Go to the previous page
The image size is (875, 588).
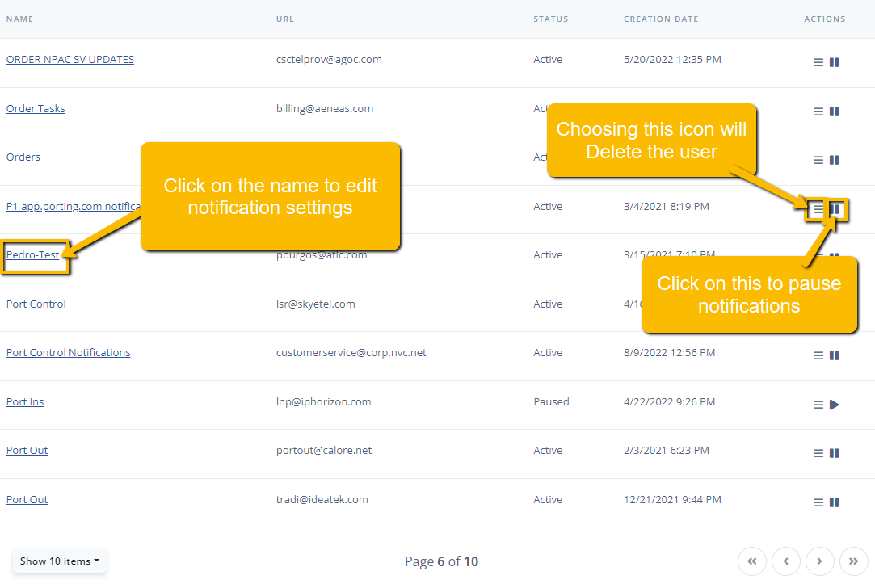[x=785, y=561]
